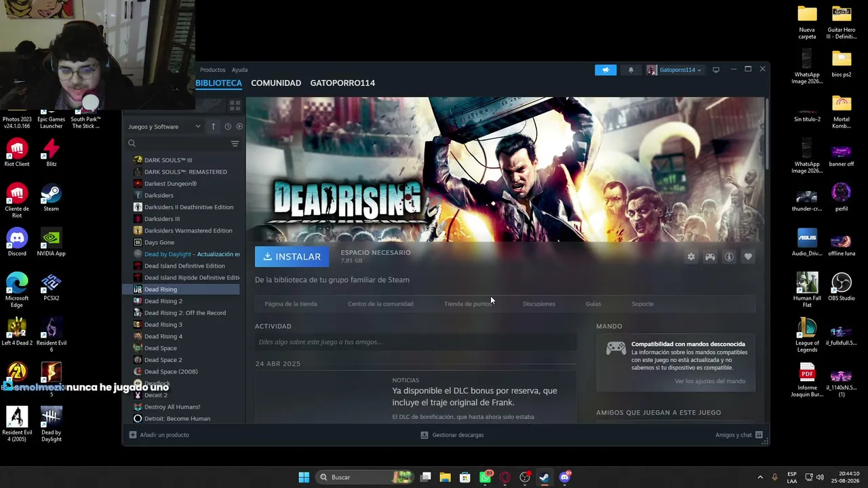The image size is (868, 488).
Task: Filter library by ready-to-play games
Action: point(239,127)
